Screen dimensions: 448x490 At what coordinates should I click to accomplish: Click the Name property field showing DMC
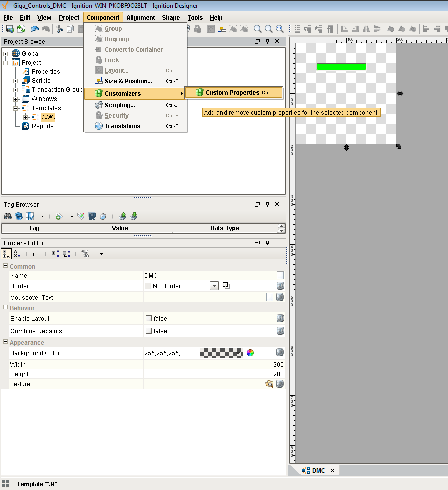point(208,276)
